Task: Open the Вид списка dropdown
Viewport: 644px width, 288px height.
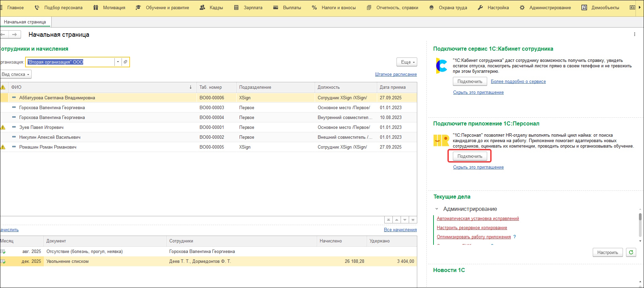Action: [x=16, y=74]
